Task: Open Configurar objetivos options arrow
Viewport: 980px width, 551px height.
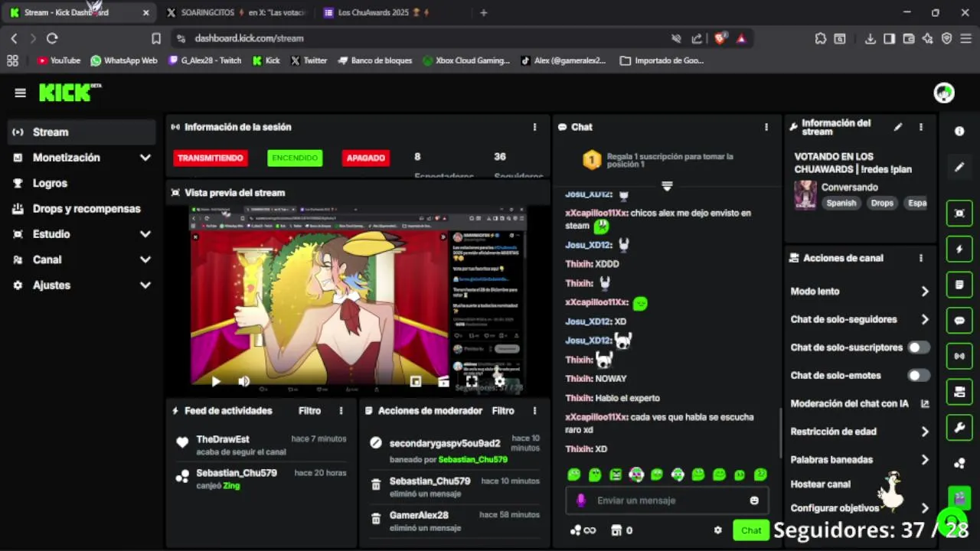Action: [925, 508]
